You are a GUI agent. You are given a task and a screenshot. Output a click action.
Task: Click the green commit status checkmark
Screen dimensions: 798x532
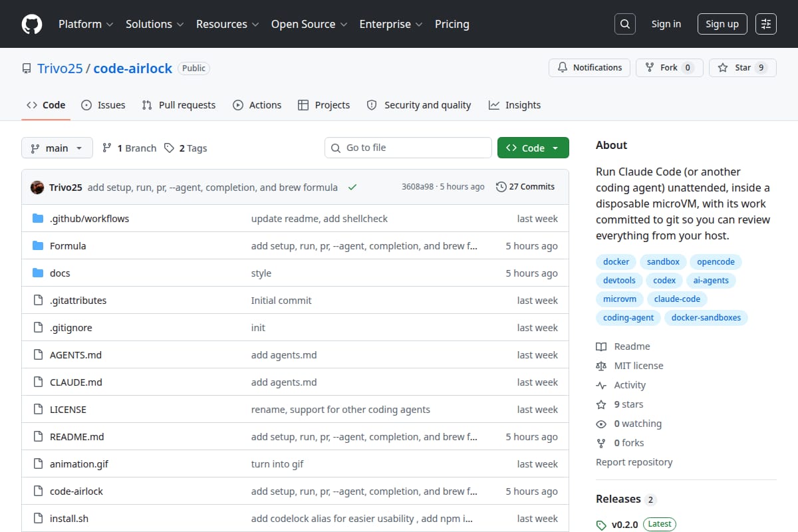(352, 188)
